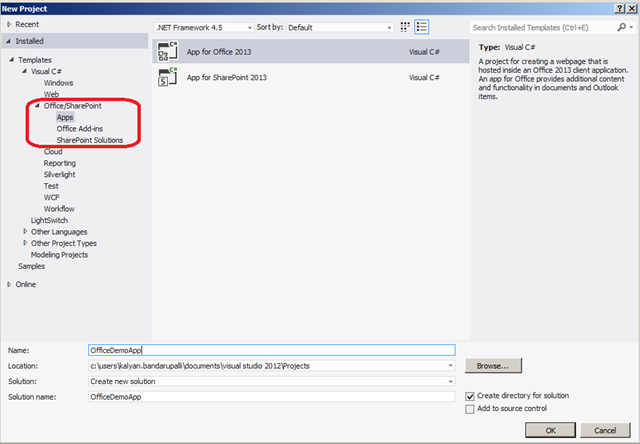Open the Sort by Default dropdown
The image size is (640, 444).
tap(340, 27)
